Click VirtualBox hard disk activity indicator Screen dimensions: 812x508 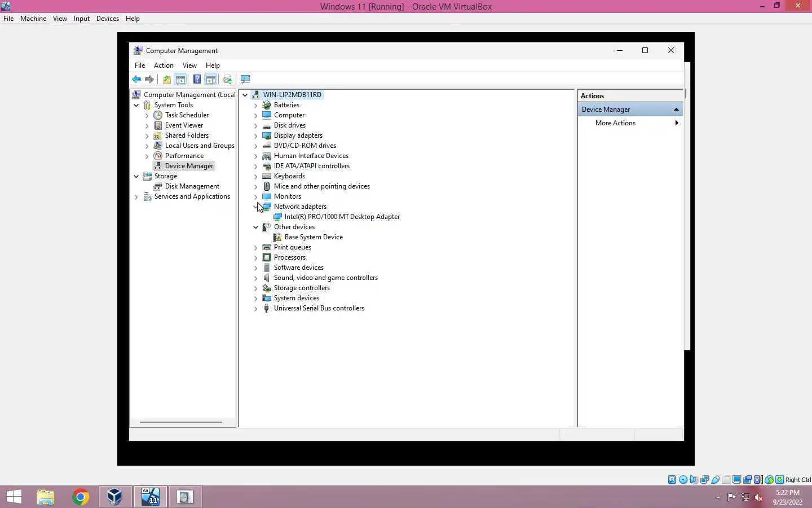tap(672, 480)
